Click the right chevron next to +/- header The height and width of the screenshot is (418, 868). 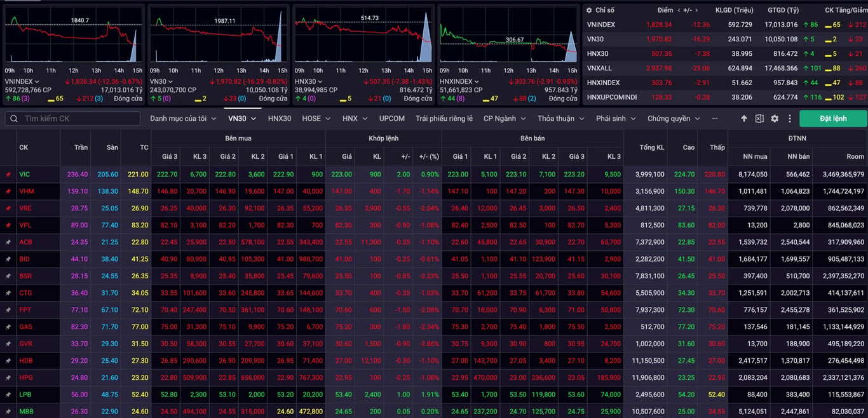coord(697,10)
